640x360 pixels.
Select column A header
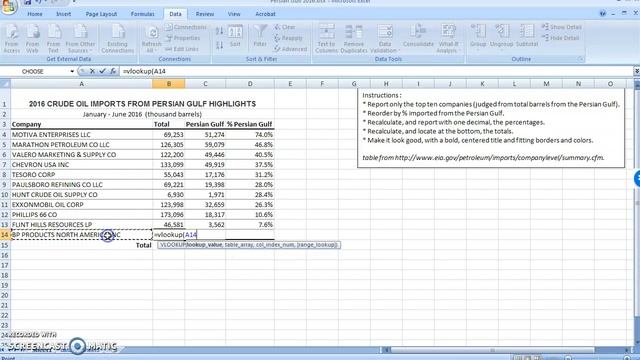82,84
